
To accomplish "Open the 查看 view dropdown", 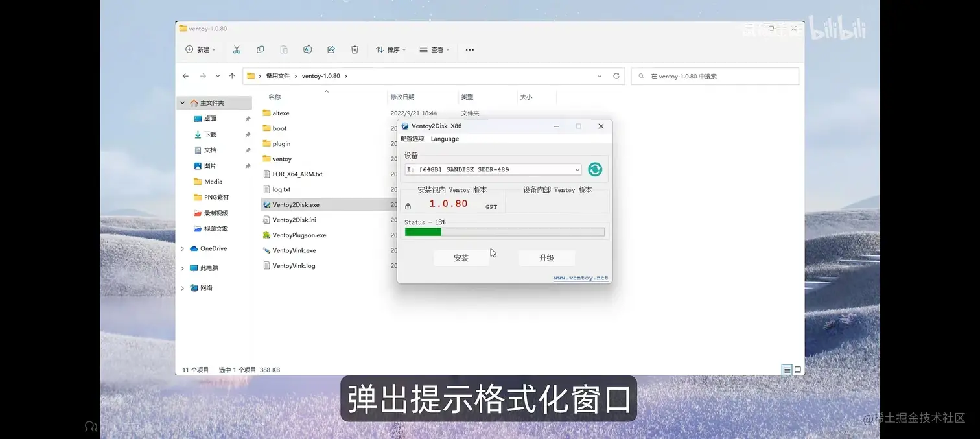I will click(434, 49).
